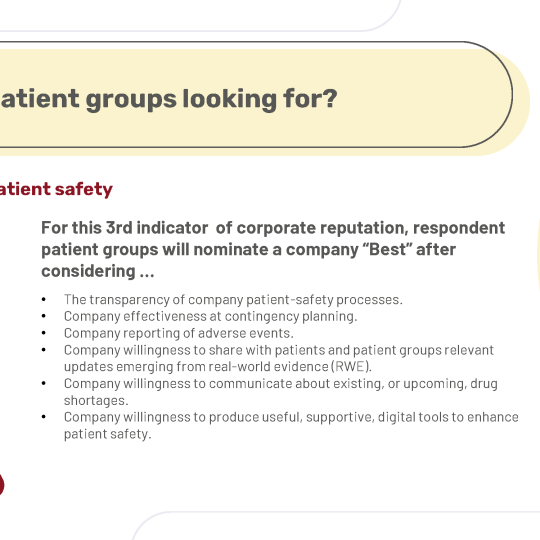Click the transparency of patient-safety processes bullet
Image resolution: width=540 pixels, height=540 pixels.
click(x=233, y=300)
